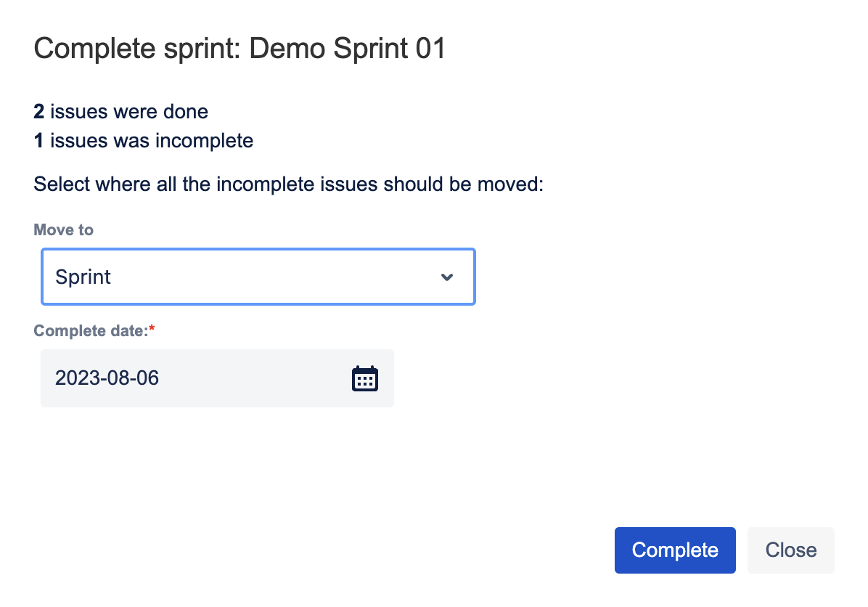Open the calendar date picker icon
868x607 pixels.
pyautogui.click(x=365, y=378)
